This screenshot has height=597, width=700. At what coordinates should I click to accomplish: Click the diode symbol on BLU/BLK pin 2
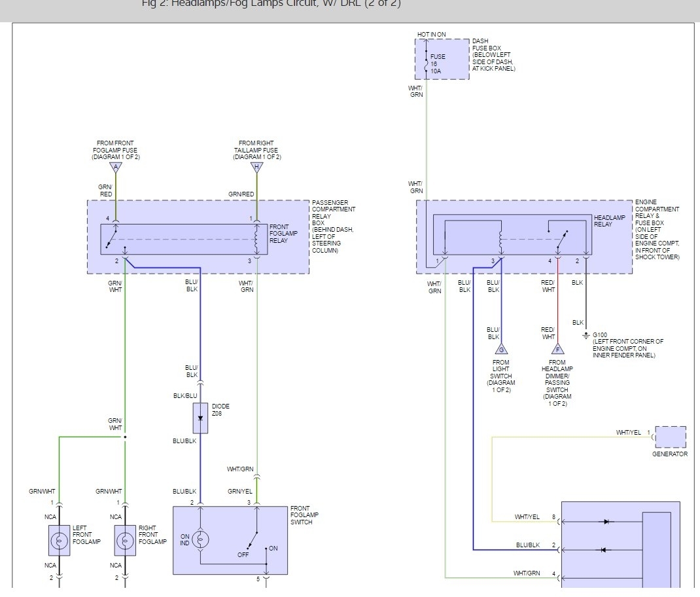[x=604, y=550]
